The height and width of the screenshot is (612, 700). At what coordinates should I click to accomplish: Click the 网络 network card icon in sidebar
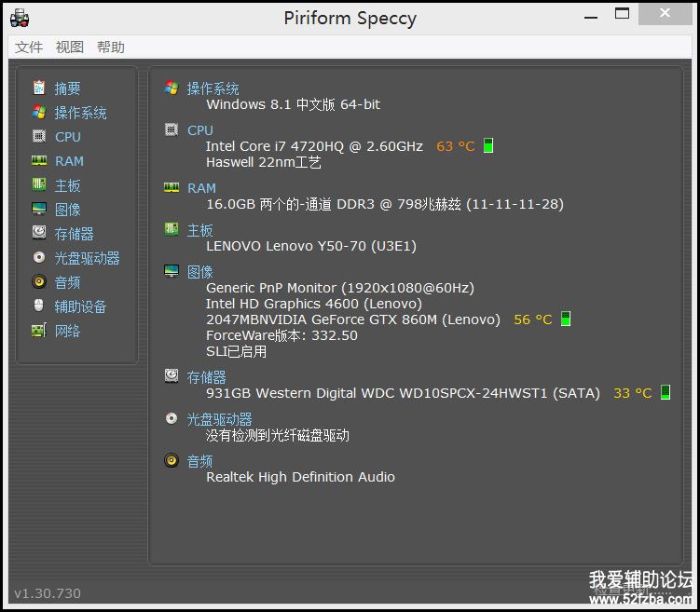pyautogui.click(x=39, y=330)
